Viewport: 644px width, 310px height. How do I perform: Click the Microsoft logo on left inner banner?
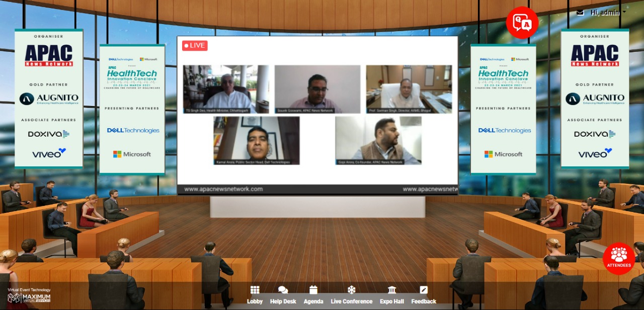point(132,154)
